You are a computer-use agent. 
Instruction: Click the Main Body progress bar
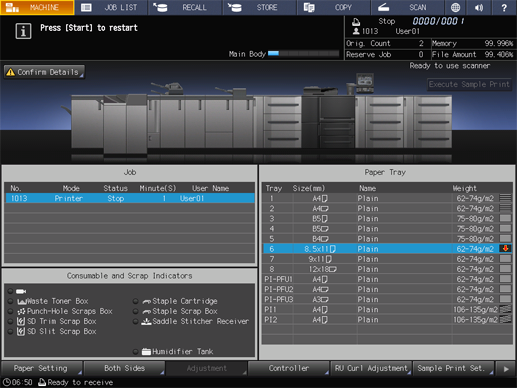click(x=303, y=53)
